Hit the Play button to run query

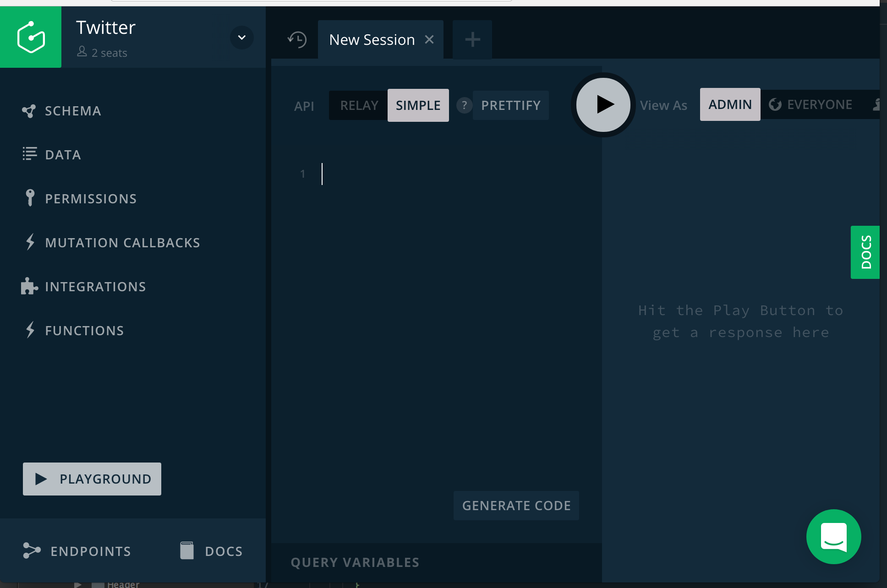coord(602,104)
